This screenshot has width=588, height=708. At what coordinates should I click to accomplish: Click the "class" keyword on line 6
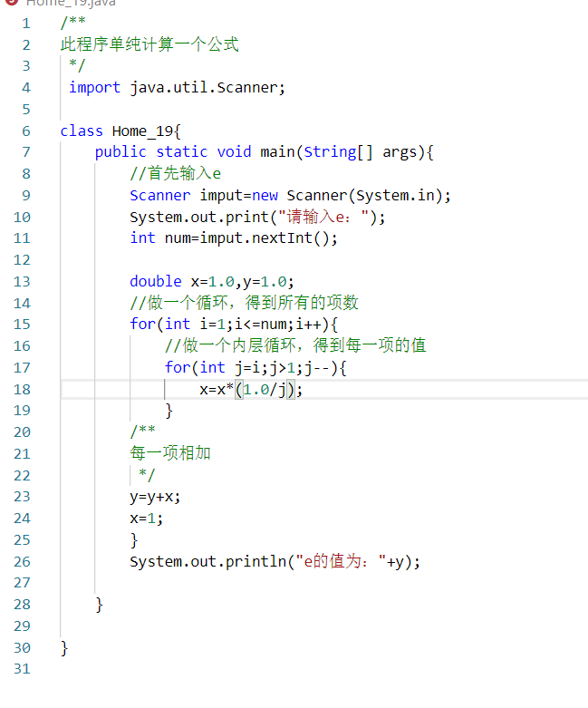tap(82, 131)
